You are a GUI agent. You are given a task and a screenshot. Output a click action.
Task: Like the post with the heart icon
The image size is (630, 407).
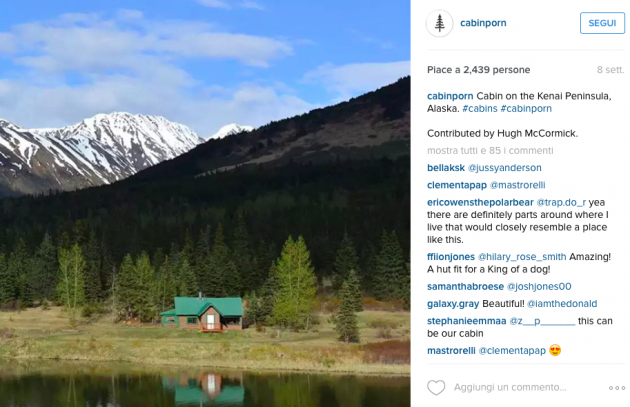coord(436,388)
